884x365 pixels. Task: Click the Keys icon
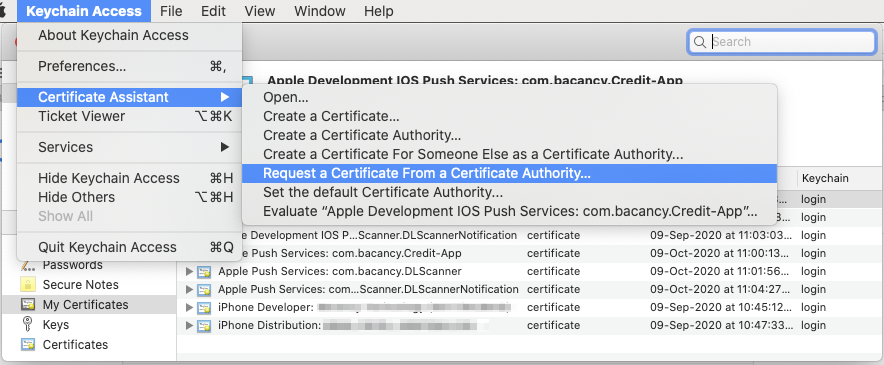pos(27,325)
